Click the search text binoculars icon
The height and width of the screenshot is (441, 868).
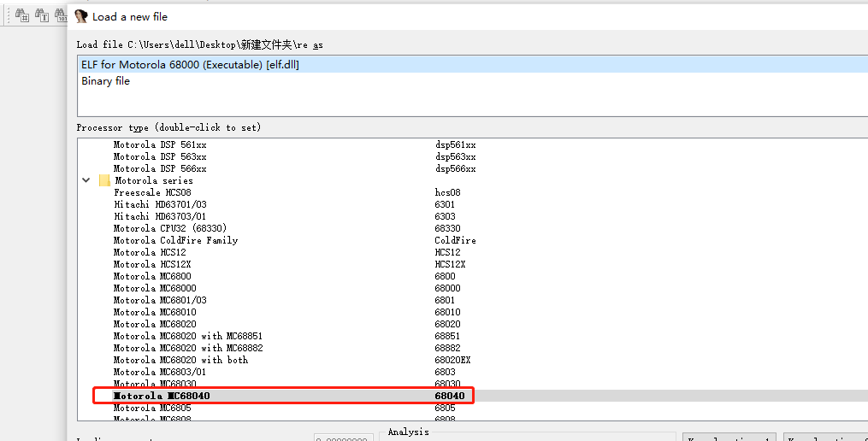[42, 15]
